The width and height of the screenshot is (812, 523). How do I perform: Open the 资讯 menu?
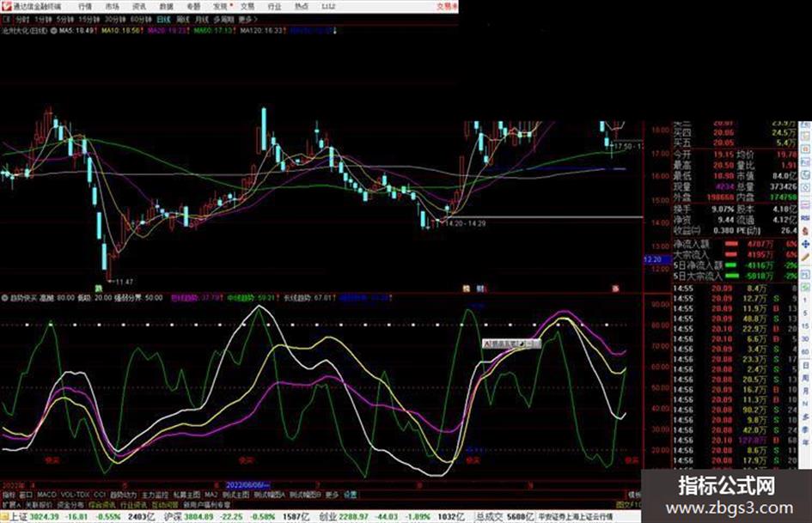click(139, 6)
